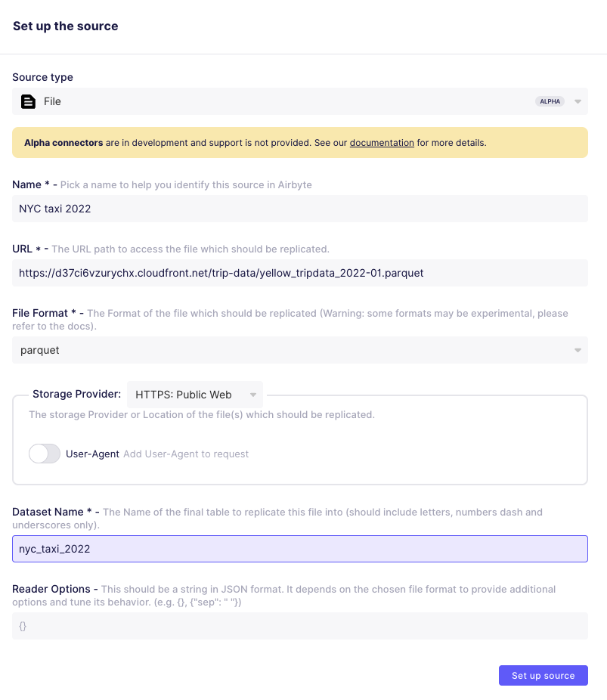Screen dimensions: 607x700
Task: Select the Set up the source heading
Action: [x=65, y=26]
